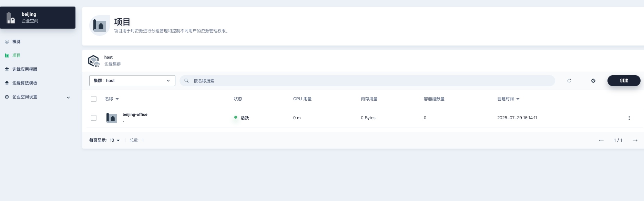Viewport: 644px width, 201px height.
Task: Go to next page arrow
Action: tap(635, 140)
